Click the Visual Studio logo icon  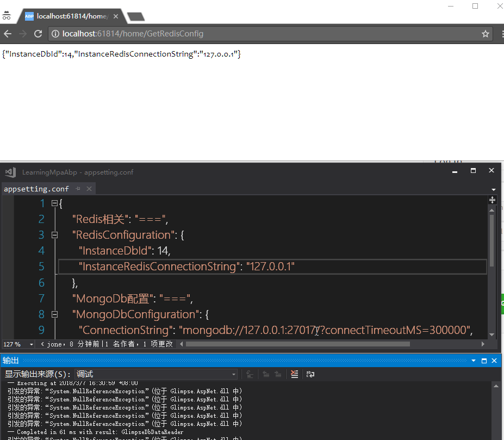coord(10,172)
